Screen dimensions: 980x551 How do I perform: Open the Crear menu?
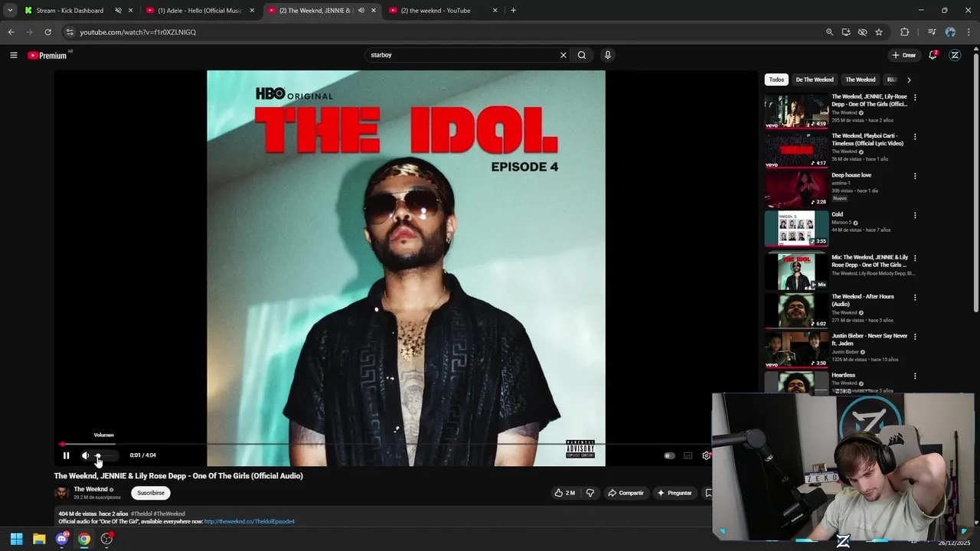tap(903, 55)
